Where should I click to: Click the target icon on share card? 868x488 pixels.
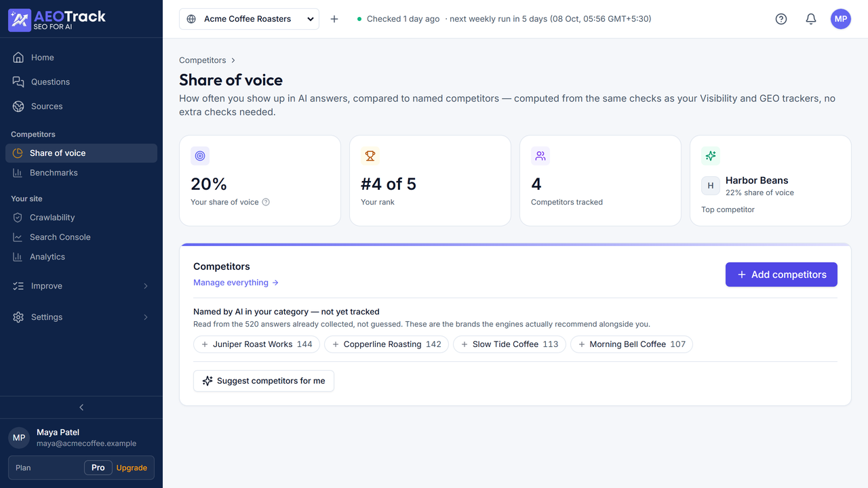[200, 156]
